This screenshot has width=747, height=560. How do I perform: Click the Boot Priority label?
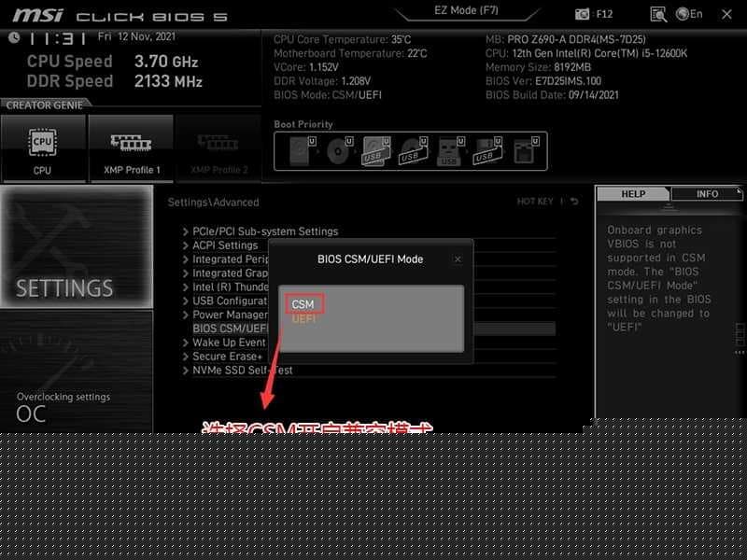[x=303, y=124]
